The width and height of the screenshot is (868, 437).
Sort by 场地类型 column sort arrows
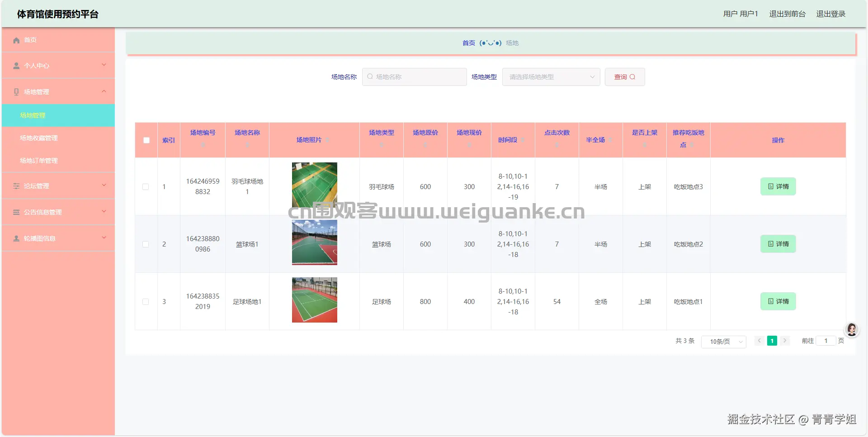click(x=382, y=145)
